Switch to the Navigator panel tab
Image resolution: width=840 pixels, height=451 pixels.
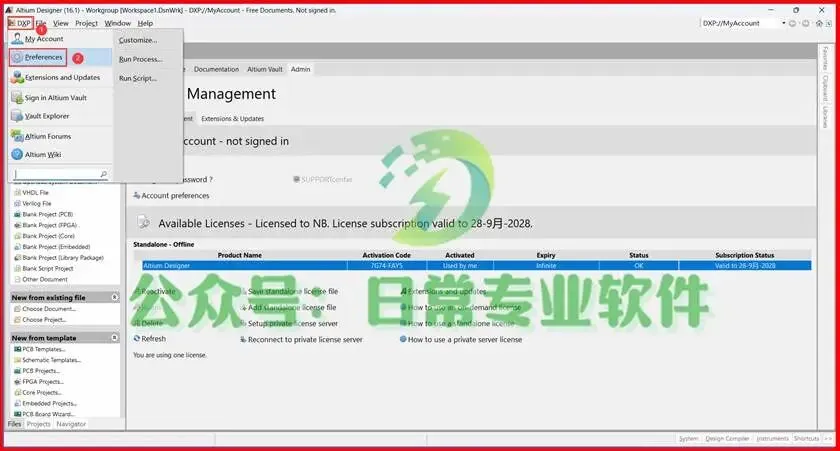[x=71, y=424]
